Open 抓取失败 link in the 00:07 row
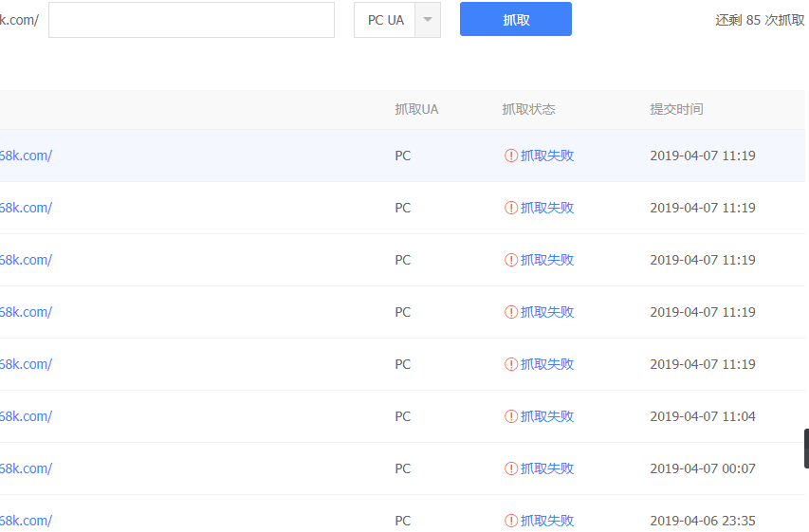The width and height of the screenshot is (809, 532). [x=547, y=468]
